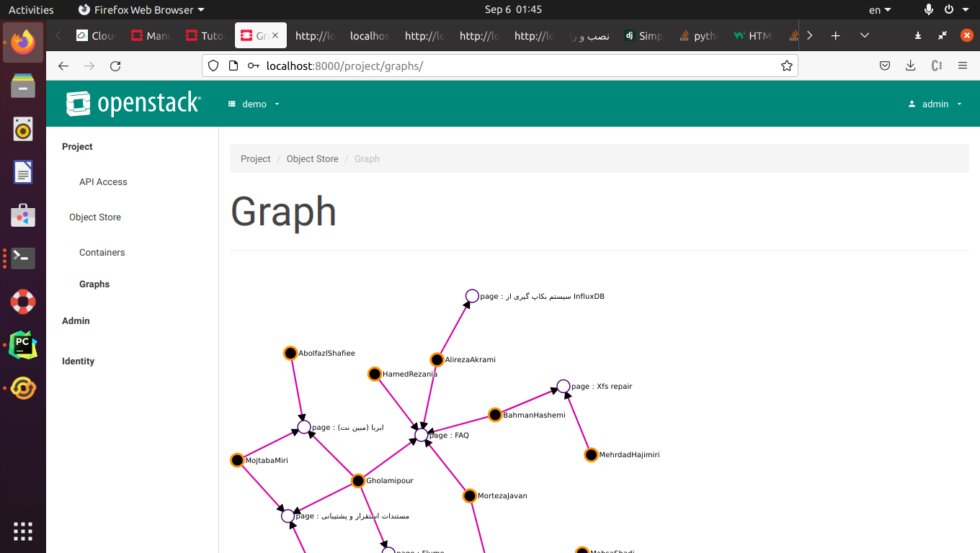Image resolution: width=980 pixels, height=553 pixels.
Task: Click the Object Store breadcrumb link
Action: 313,158
